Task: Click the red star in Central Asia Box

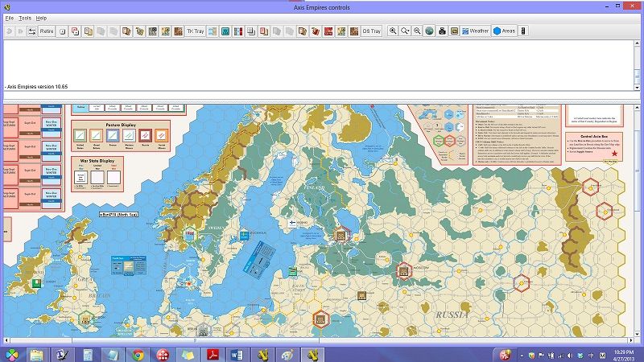Action: [614, 154]
